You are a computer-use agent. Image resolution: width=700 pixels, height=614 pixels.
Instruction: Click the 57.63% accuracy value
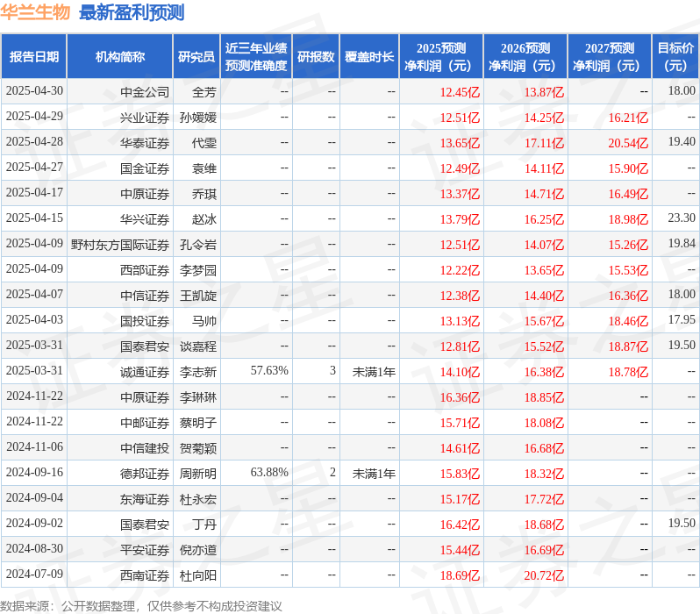(x=269, y=371)
